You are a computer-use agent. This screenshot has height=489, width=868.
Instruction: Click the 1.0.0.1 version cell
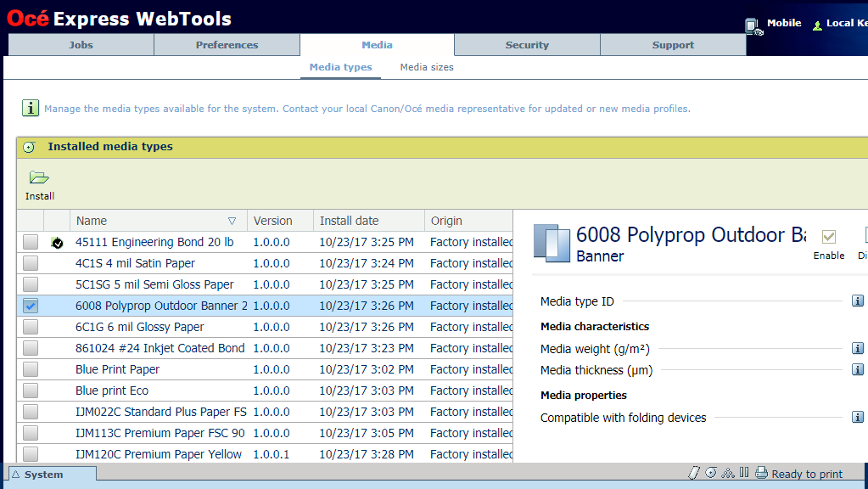coord(272,454)
